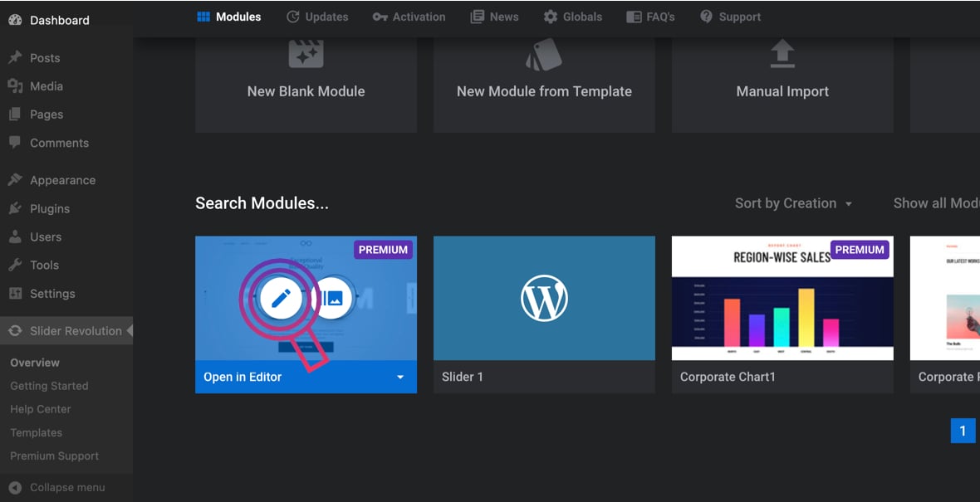Open the Support tab

(730, 17)
